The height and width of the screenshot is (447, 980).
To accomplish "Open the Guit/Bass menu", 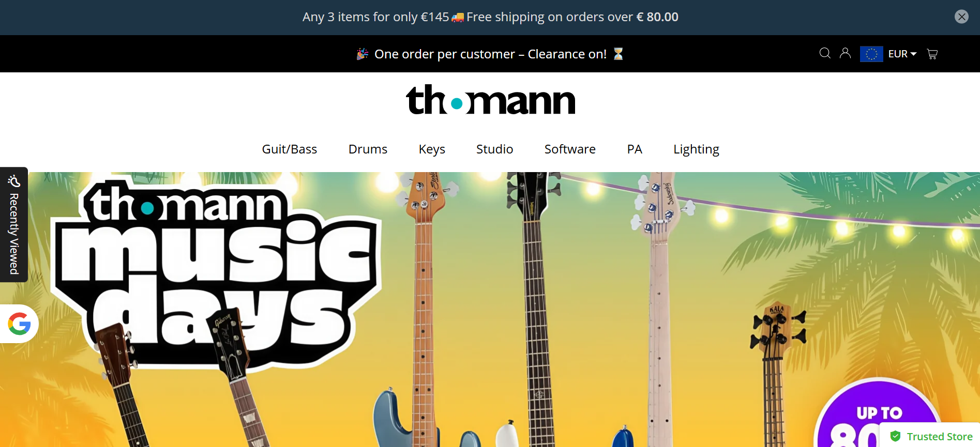I will click(289, 149).
